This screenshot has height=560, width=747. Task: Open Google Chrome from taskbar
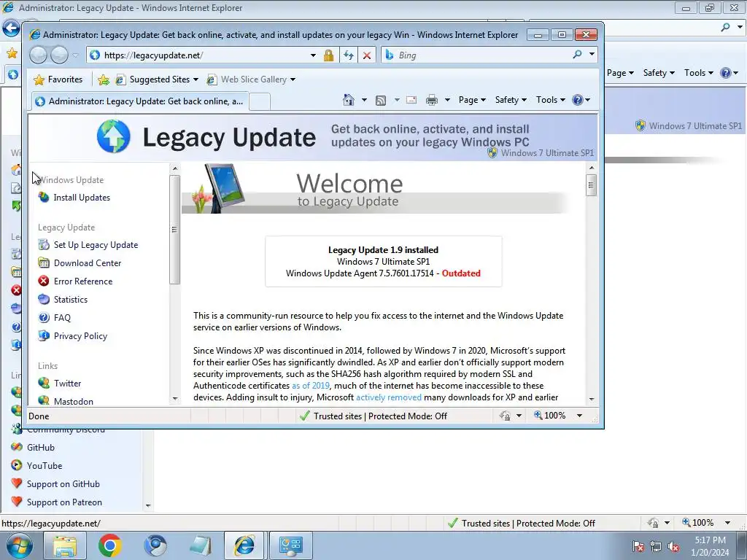(x=110, y=545)
